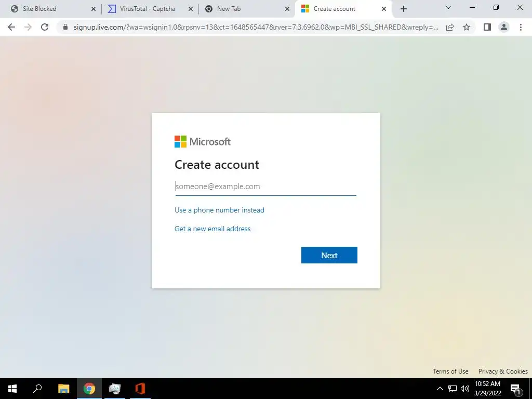This screenshot has height=399, width=532.
Task: Switch to the New Tab tab
Action: (247, 9)
